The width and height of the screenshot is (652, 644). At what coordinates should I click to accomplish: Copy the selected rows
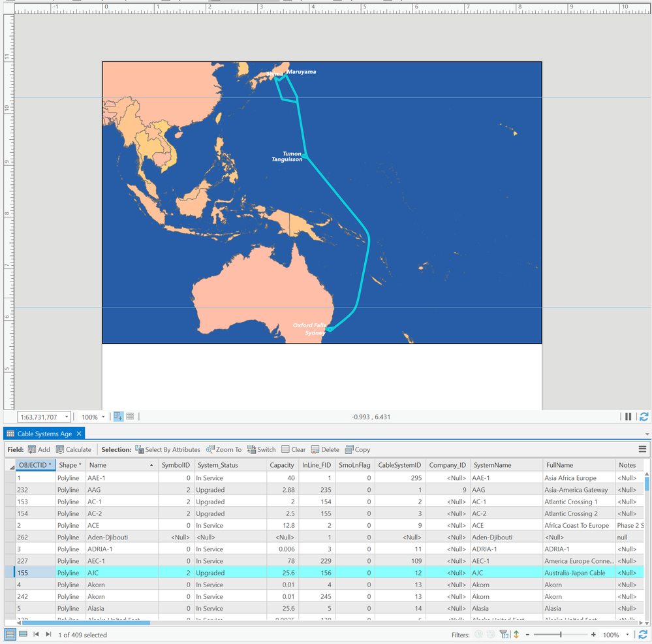point(358,449)
